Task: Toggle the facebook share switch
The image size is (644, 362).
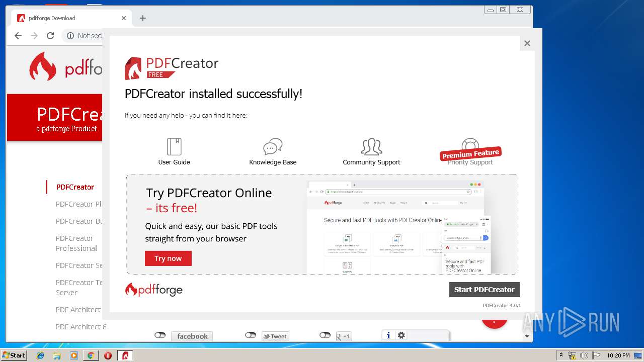Action: (x=160, y=335)
